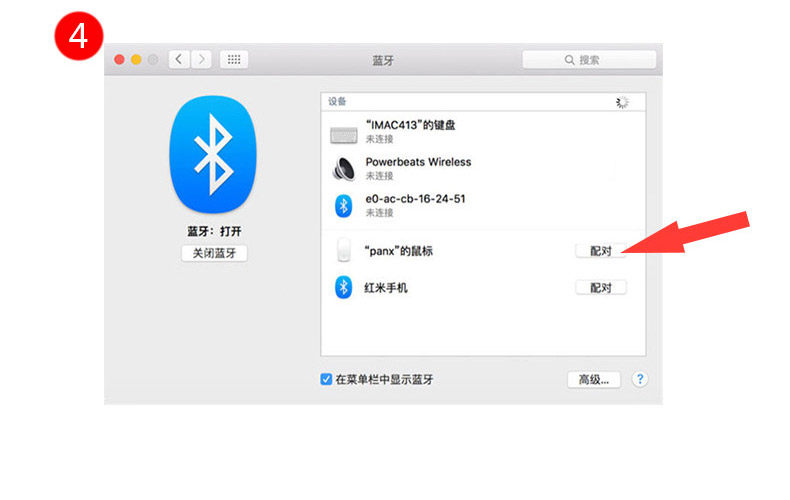Select the e0-ac-cb-16-24-51 device name

click(415, 199)
